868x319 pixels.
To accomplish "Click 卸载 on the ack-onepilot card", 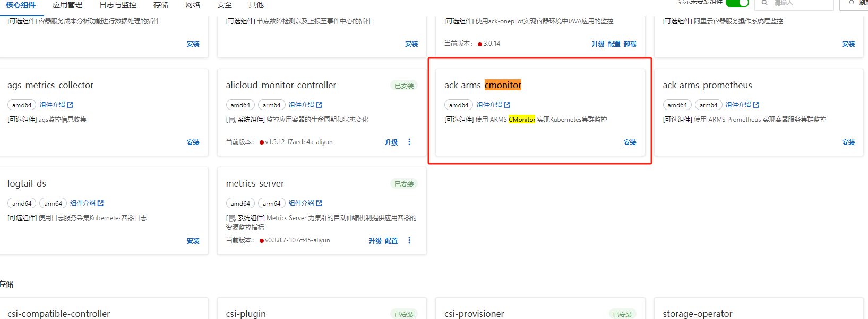I will pos(630,44).
